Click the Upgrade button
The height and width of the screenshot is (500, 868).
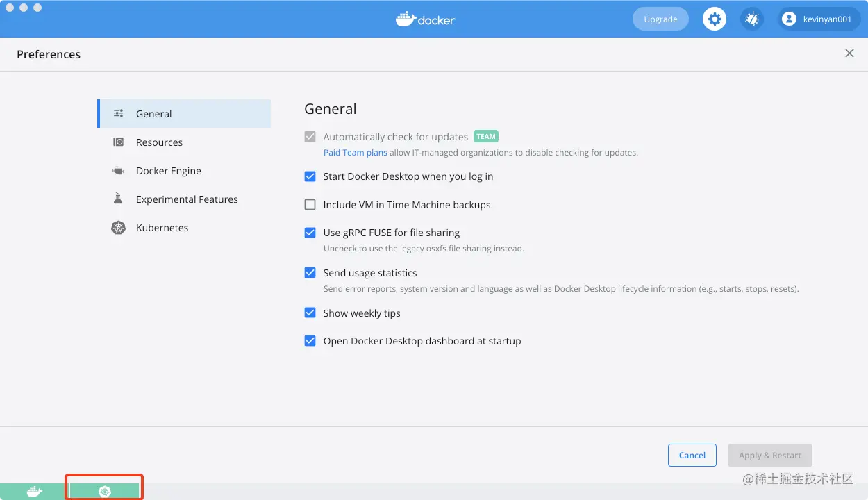[x=660, y=19]
